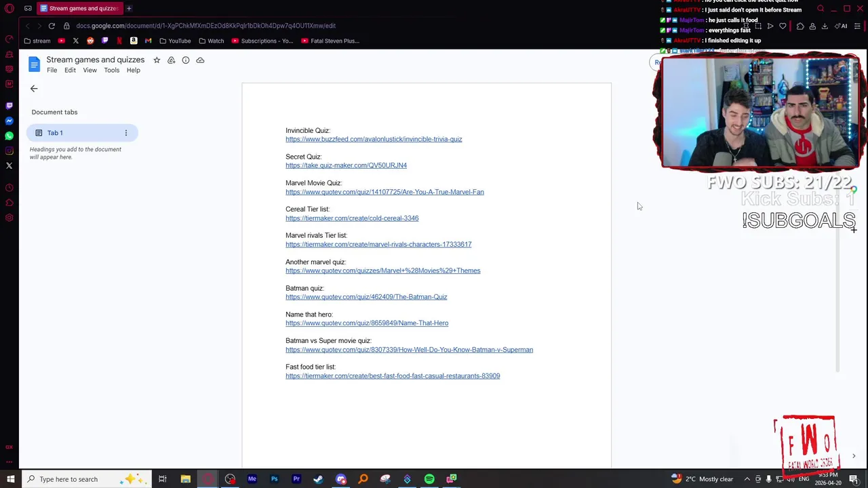Open the View menu
Screen dimensions: 868x488
pyautogui.click(x=90, y=70)
